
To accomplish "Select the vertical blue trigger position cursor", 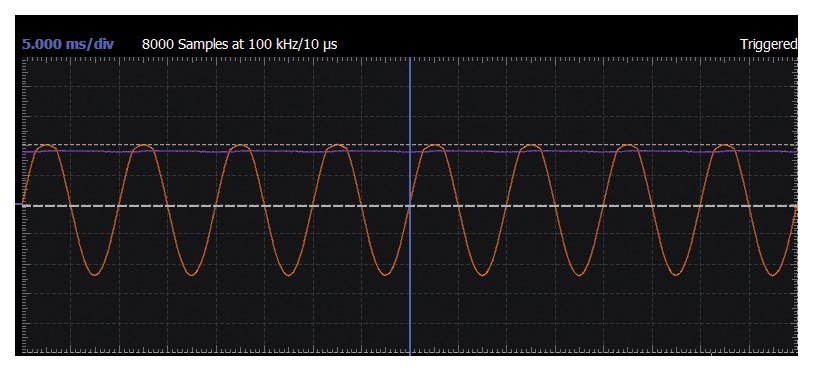I will click(x=410, y=206).
